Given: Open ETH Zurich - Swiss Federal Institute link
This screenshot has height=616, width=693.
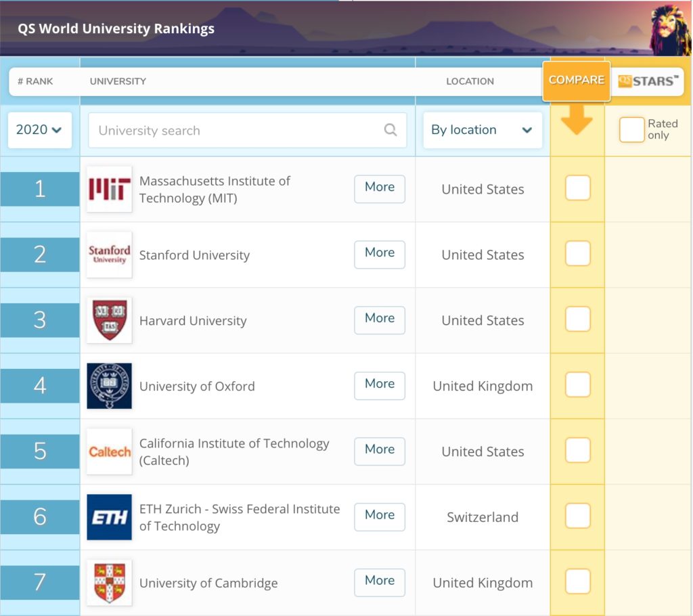Looking at the screenshot, I should pyautogui.click(x=240, y=517).
